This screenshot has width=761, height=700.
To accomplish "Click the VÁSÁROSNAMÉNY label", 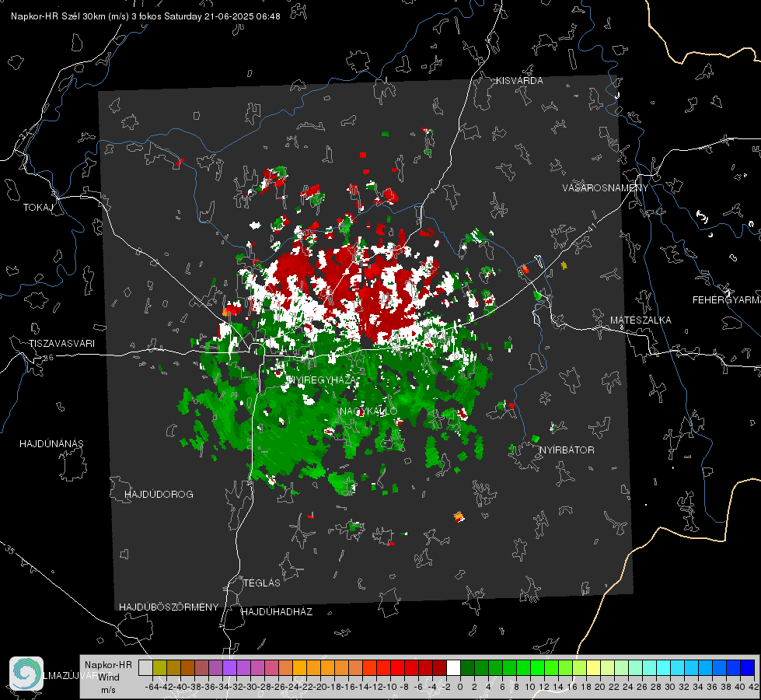I will pos(606,188).
